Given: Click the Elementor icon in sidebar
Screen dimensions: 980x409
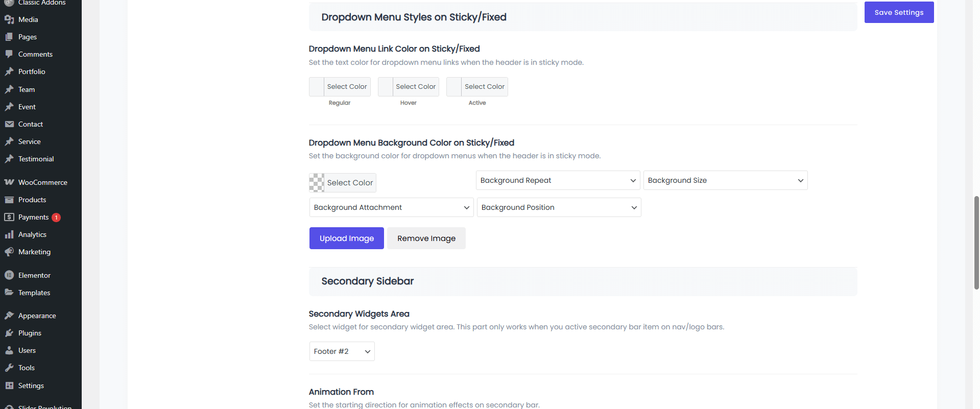Looking at the screenshot, I should (9, 275).
